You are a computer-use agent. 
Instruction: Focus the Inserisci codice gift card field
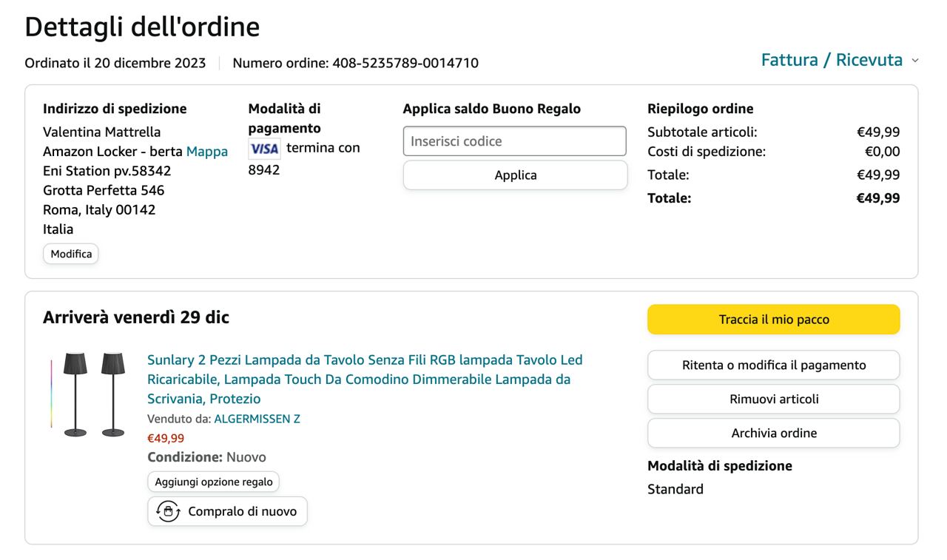pos(514,141)
